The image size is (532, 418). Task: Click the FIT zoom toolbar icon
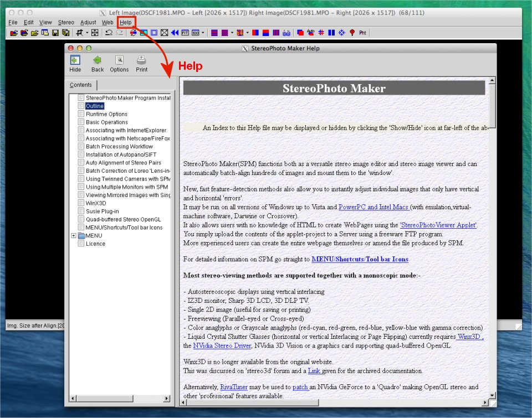(x=185, y=33)
